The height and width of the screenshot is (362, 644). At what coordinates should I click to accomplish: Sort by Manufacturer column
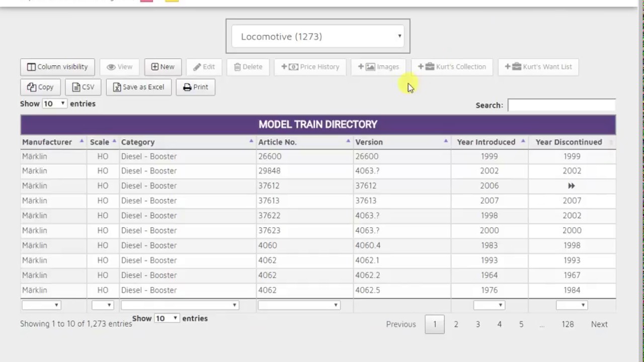(53, 142)
